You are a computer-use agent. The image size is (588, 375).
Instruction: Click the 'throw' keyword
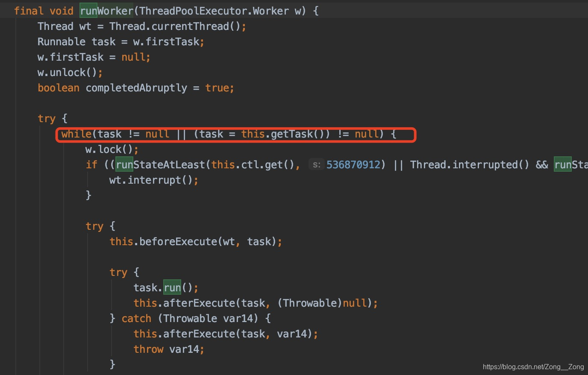(x=148, y=349)
